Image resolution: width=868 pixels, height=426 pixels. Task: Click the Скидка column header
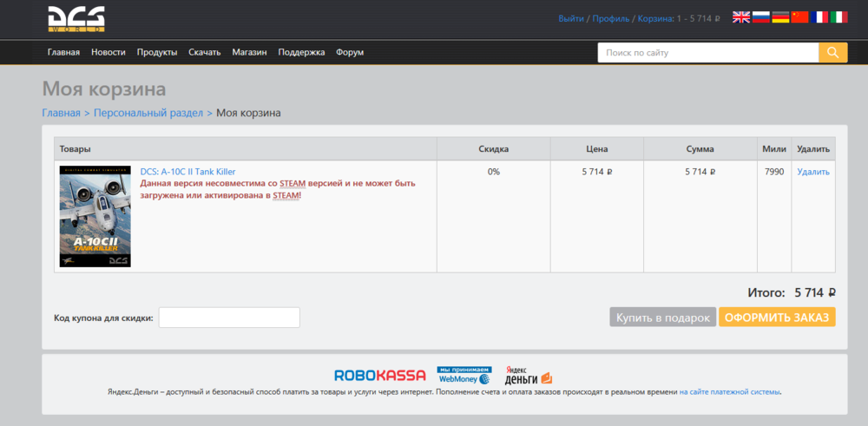coord(494,149)
